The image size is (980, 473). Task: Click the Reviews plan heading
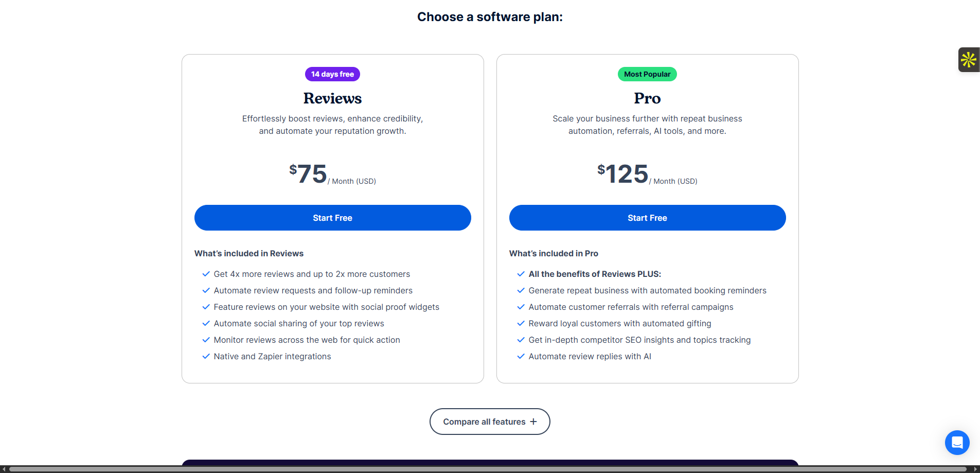[x=332, y=98]
